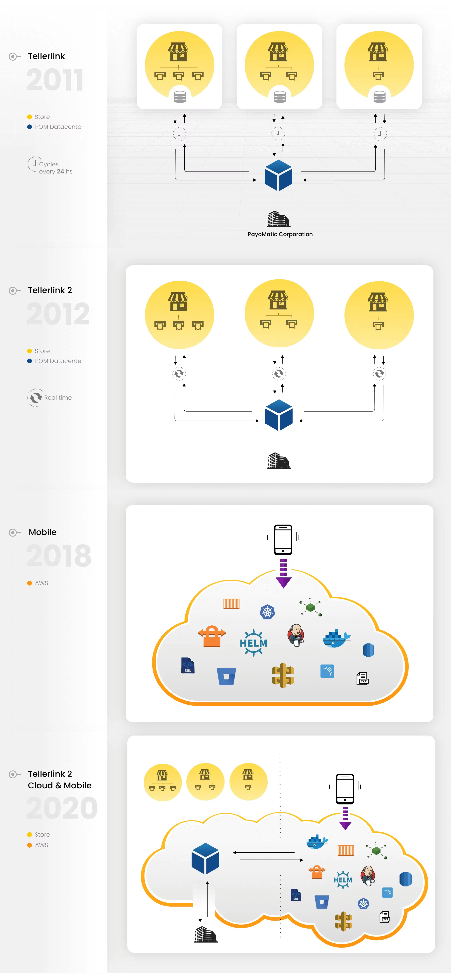The height and width of the screenshot is (980, 451).
Task: Click the SQL file icon in 2018 cloud
Action: click(188, 666)
